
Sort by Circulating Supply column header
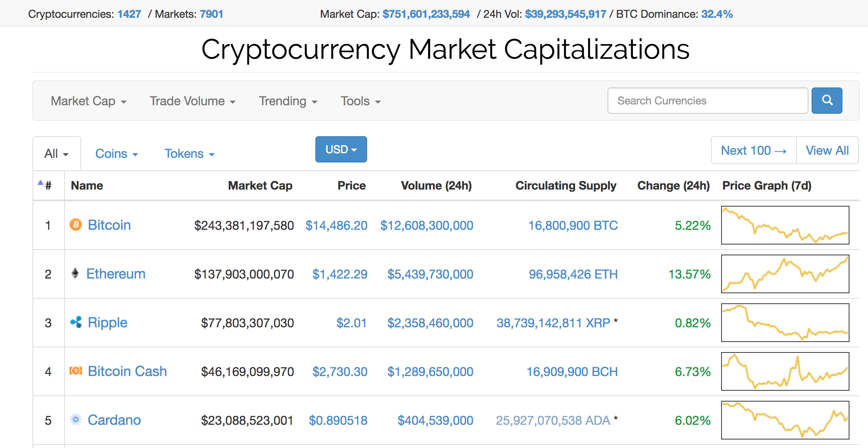[566, 185]
